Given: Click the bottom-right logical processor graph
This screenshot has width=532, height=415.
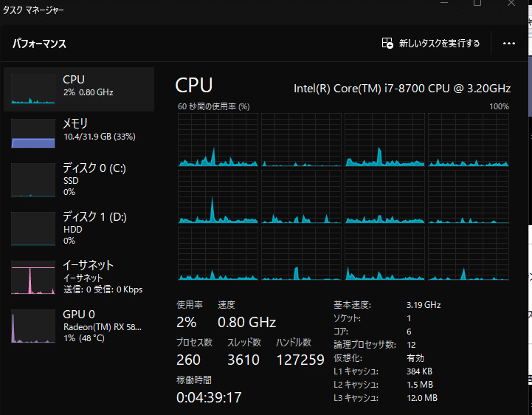Looking at the screenshot, I should (x=469, y=253).
